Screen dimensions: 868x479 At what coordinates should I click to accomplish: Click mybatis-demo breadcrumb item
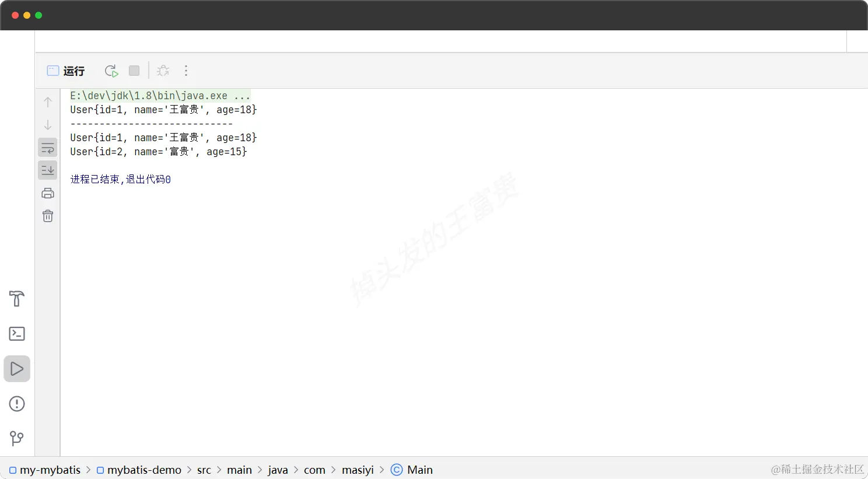[139, 470]
